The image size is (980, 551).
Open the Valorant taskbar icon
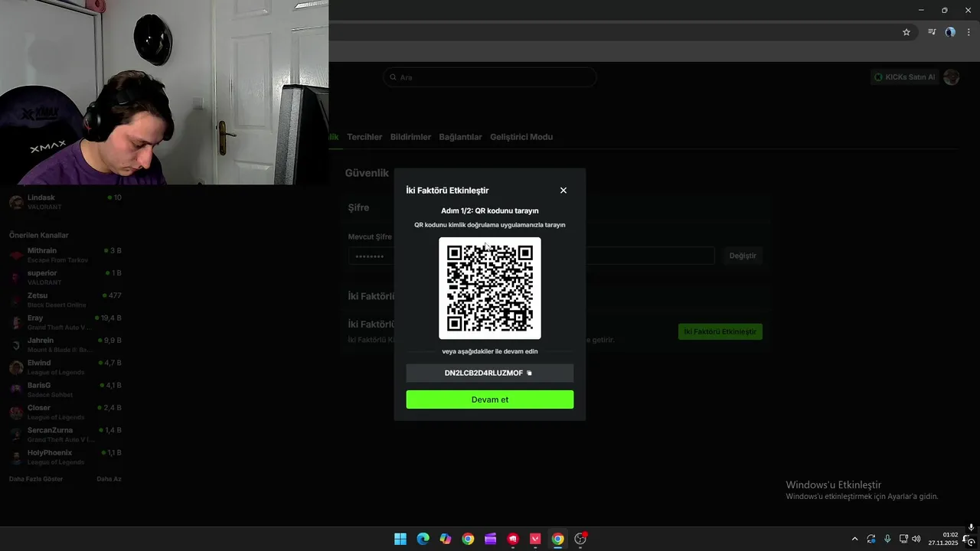click(x=536, y=539)
